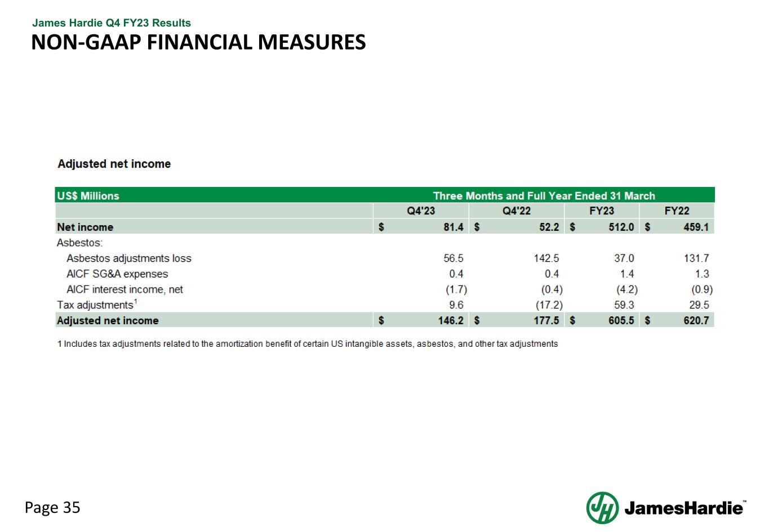Click the James Hardie JH logo emblem
Image resolution: width=769 pixels, height=532 pixels.
(x=602, y=507)
